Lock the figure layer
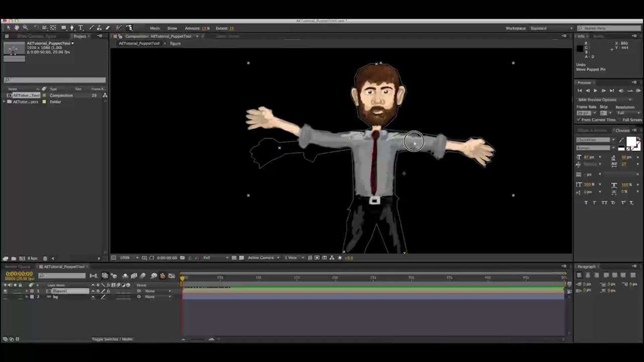The height and width of the screenshot is (362, 644). click(21, 292)
